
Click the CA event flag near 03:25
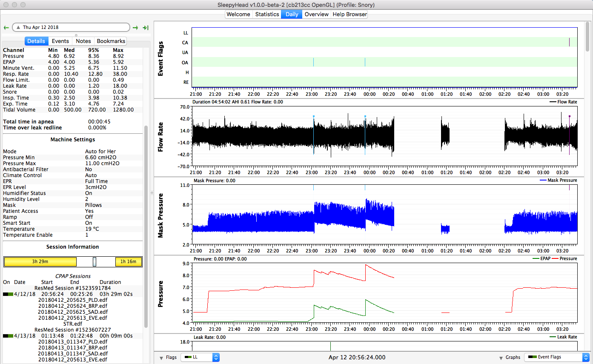569,42
